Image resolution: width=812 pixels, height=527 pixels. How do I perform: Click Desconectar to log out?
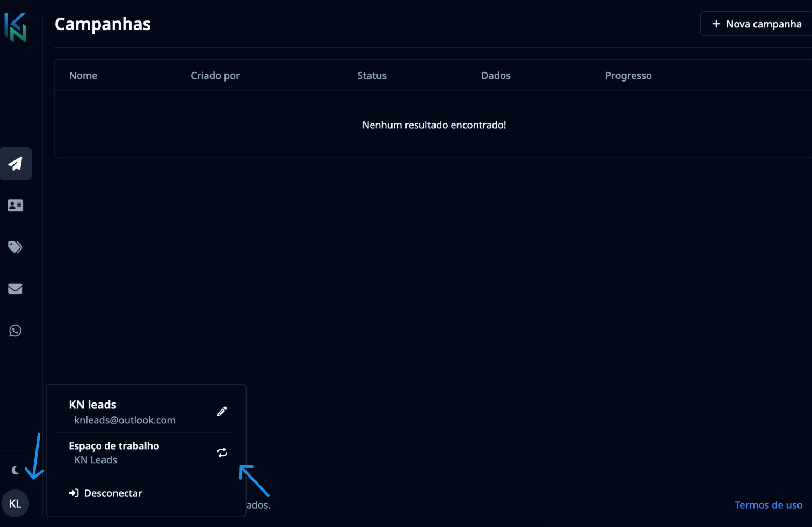[x=105, y=493]
